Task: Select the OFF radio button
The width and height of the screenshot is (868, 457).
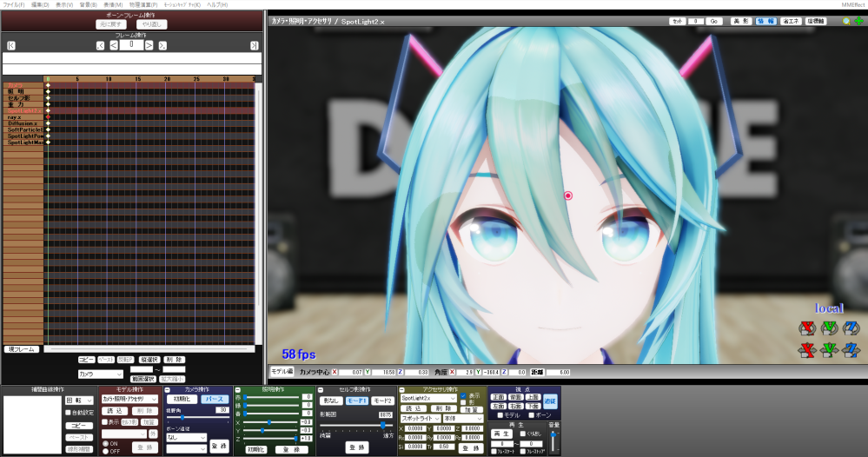Action: pyautogui.click(x=106, y=452)
